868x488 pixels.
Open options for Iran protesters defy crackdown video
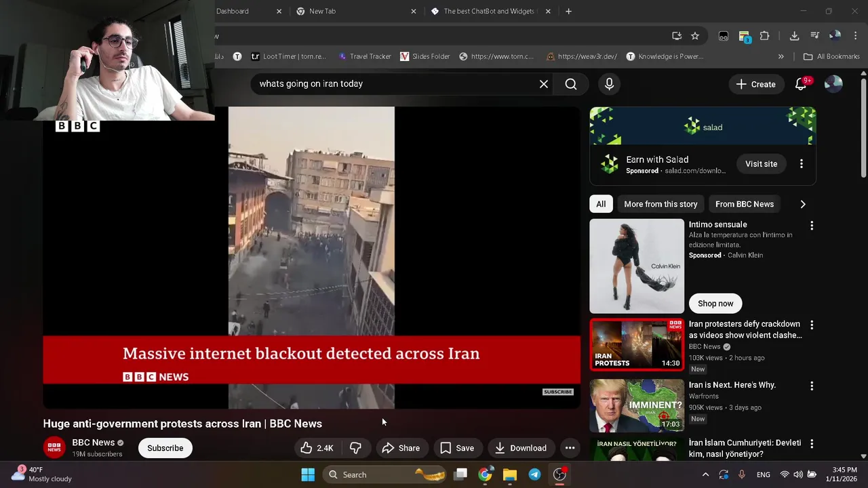pyautogui.click(x=812, y=325)
